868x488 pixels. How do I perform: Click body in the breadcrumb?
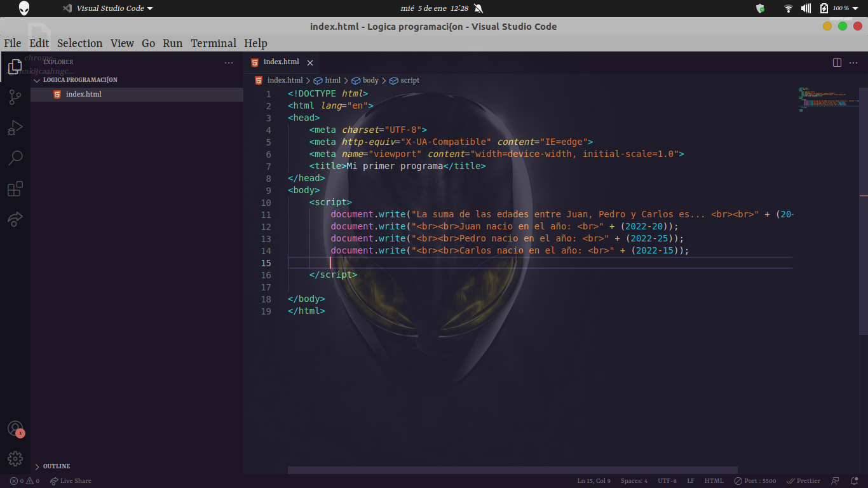[365, 80]
